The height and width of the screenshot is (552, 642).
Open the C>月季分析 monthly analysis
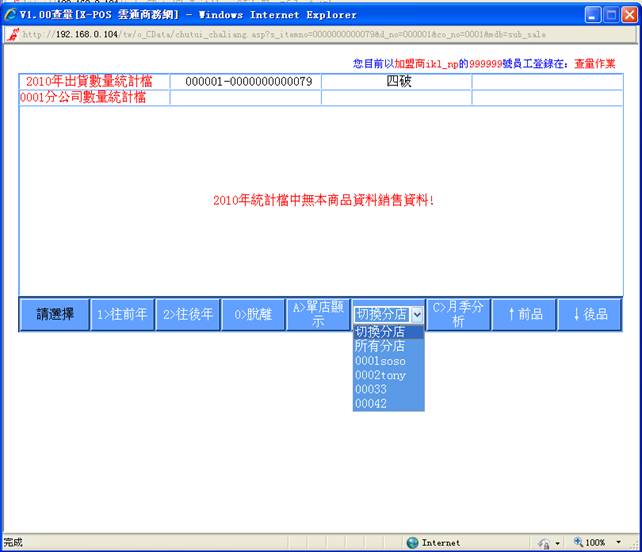pos(458,314)
